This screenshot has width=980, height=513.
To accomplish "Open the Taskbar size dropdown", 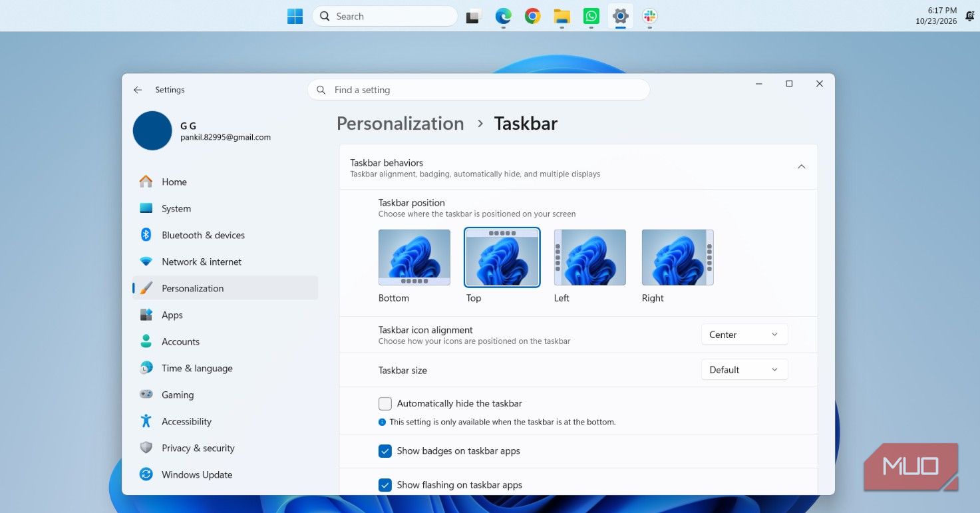I will (x=744, y=369).
